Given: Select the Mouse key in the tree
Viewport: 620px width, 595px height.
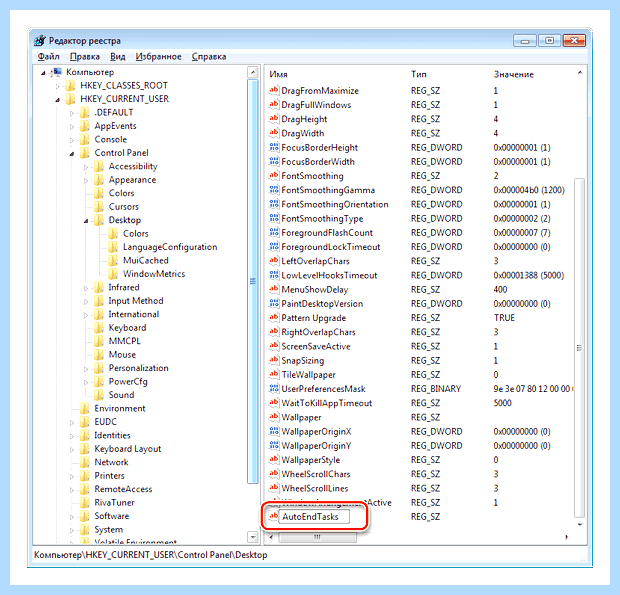Looking at the screenshot, I should [x=122, y=354].
